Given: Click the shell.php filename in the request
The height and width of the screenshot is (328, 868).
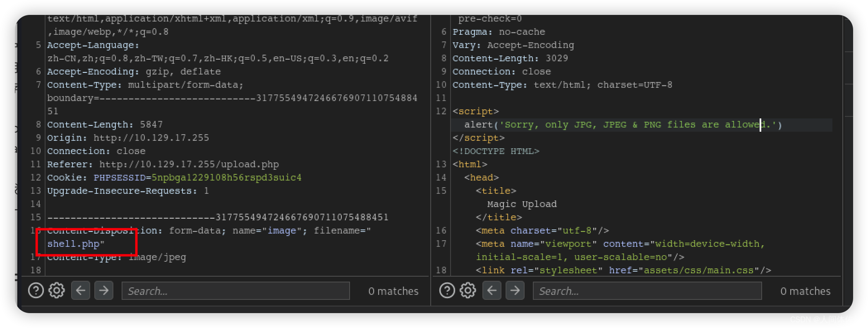Looking at the screenshot, I should [73, 244].
